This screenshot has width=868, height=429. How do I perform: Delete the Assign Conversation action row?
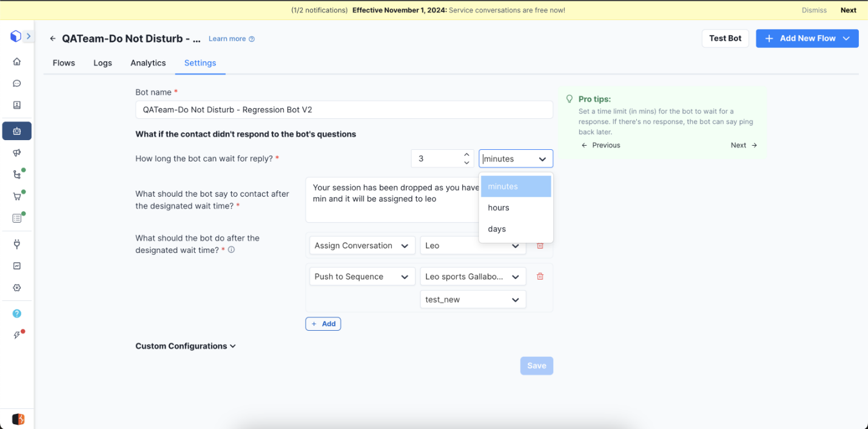coord(540,246)
